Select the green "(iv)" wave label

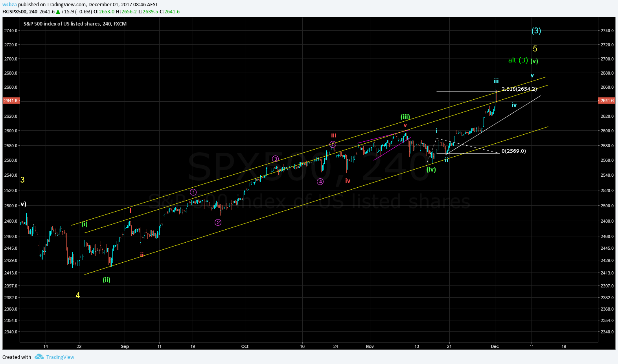pyautogui.click(x=431, y=170)
